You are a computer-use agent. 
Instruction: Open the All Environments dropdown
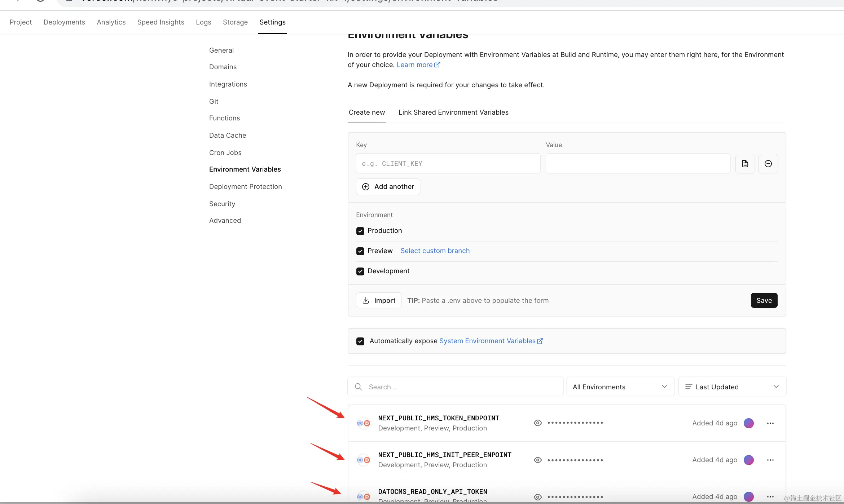click(620, 387)
